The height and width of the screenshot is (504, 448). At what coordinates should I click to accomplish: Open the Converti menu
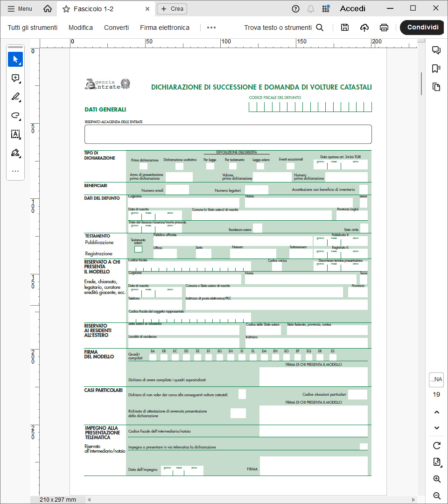pyautogui.click(x=116, y=28)
